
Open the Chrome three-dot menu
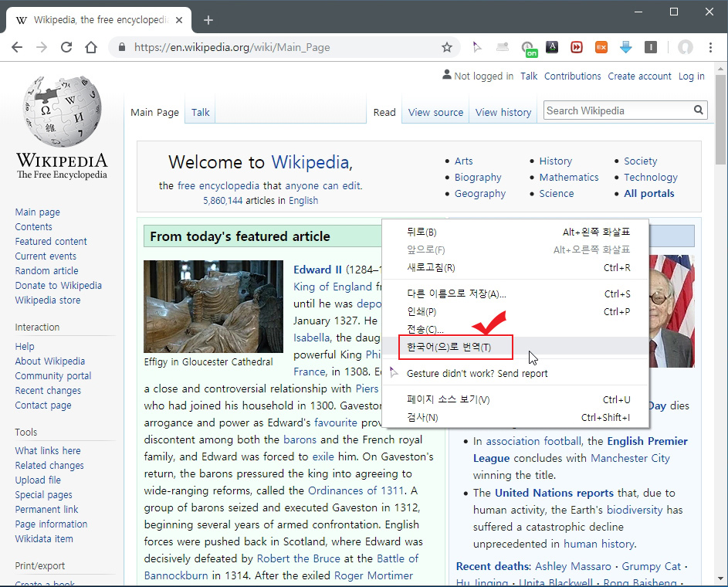coord(710,47)
